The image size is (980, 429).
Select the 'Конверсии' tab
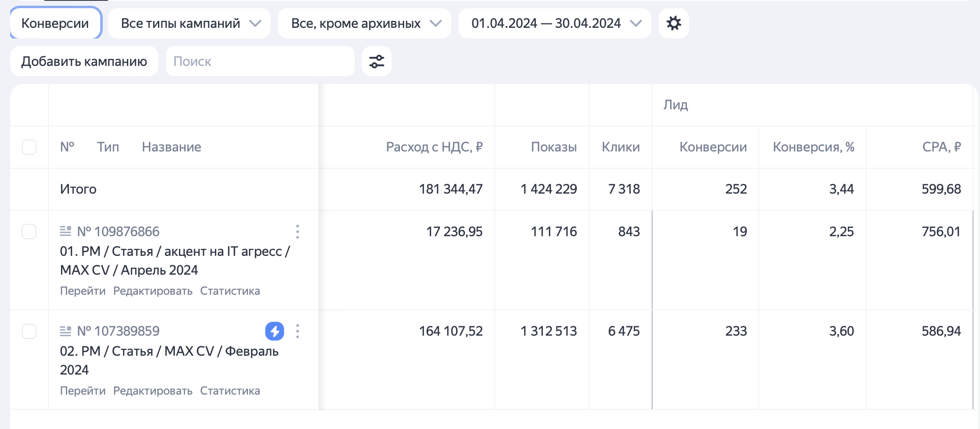coord(55,23)
